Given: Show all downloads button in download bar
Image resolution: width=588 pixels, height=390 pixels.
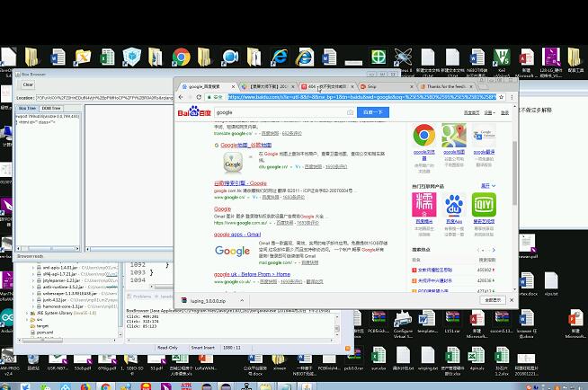Looking at the screenshot, I should pyautogui.click(x=493, y=300).
